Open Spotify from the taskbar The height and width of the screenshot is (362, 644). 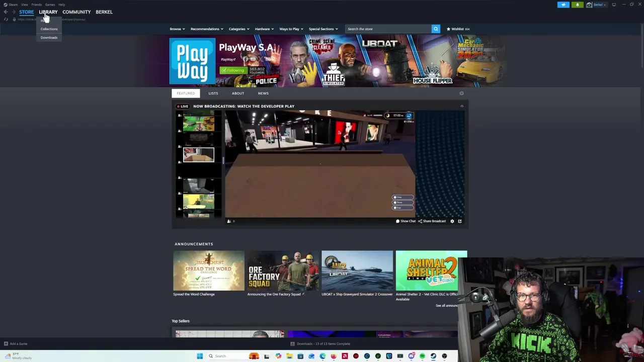[422, 356]
